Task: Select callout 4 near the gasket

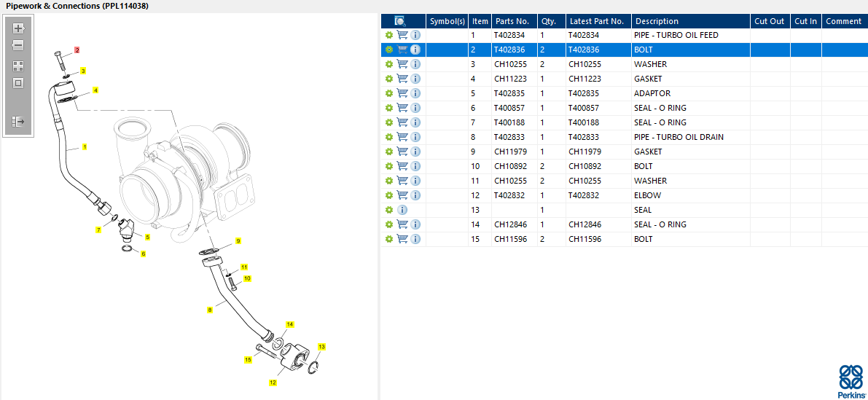Action: pos(95,90)
